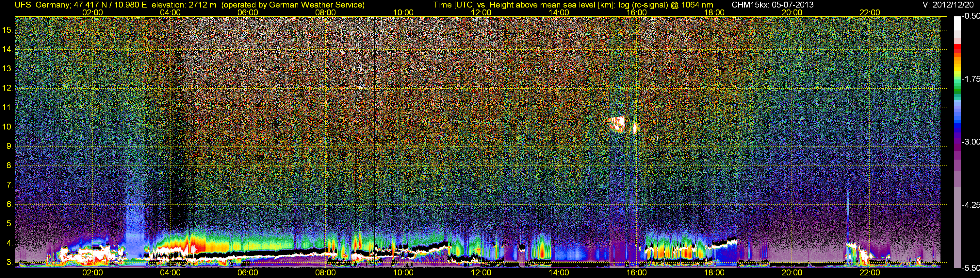Click the top time axis label 18:00
Viewport: 980px width, 278px height.
coord(714,12)
